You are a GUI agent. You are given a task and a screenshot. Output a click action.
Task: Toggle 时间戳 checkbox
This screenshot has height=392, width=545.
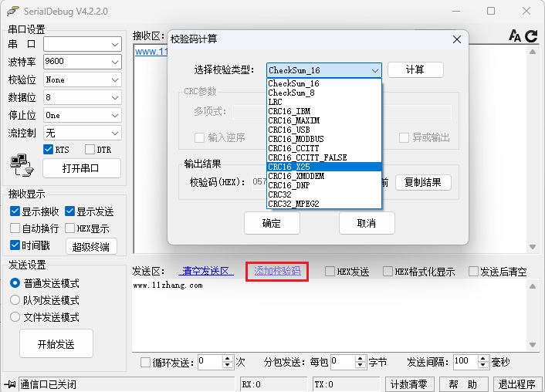(15, 245)
